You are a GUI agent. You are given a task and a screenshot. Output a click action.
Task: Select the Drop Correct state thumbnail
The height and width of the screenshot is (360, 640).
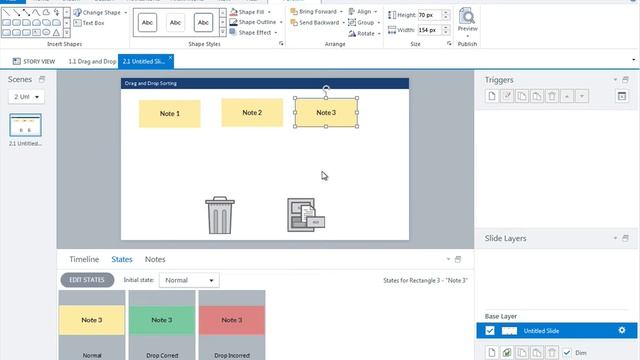coord(162,325)
